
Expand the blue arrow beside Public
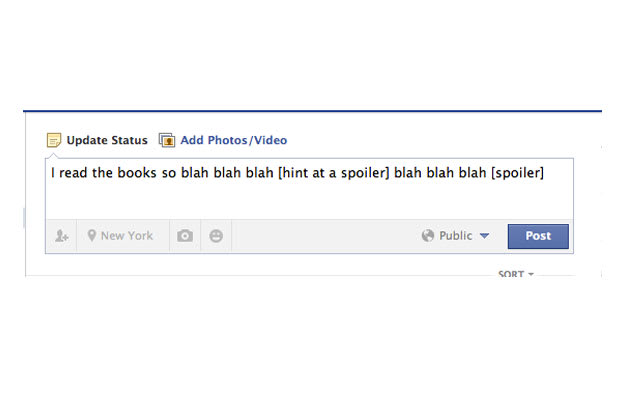[484, 236]
